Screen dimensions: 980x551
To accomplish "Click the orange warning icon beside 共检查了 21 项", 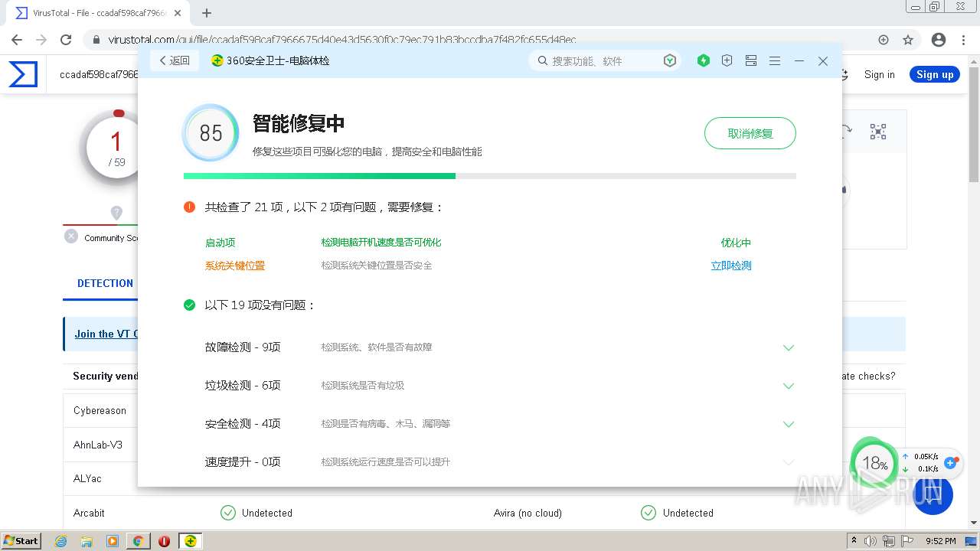I will (x=190, y=207).
